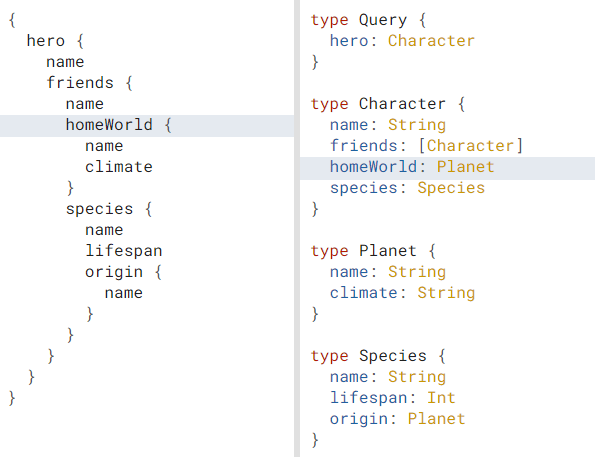
Task: Click the 'hero {' line in the query
Action: click(55, 41)
